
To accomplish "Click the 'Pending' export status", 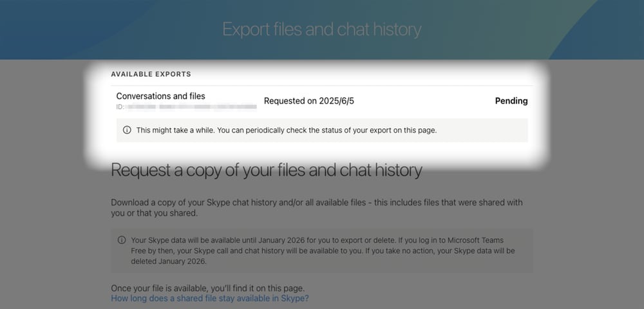I will point(511,101).
